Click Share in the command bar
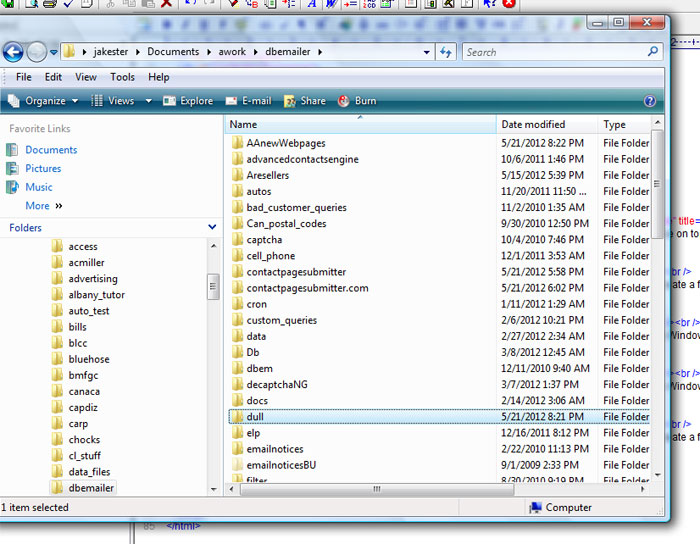 pyautogui.click(x=305, y=101)
